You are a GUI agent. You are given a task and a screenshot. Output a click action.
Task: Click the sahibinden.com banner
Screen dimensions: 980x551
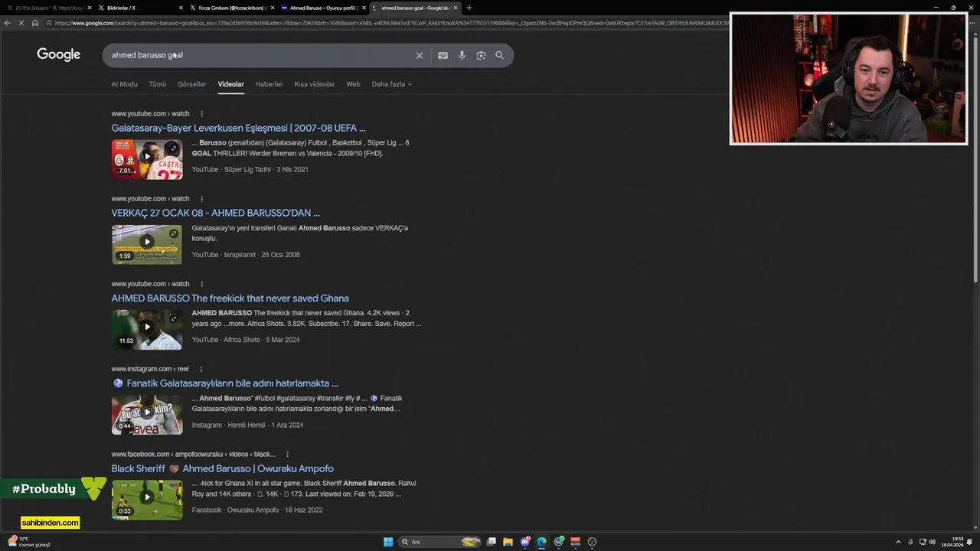click(x=50, y=523)
